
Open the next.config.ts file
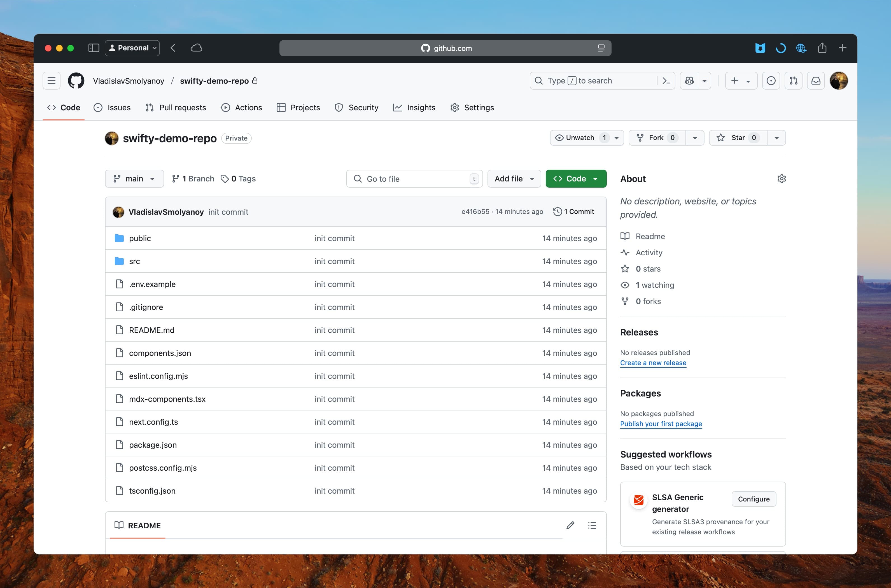pyautogui.click(x=153, y=422)
